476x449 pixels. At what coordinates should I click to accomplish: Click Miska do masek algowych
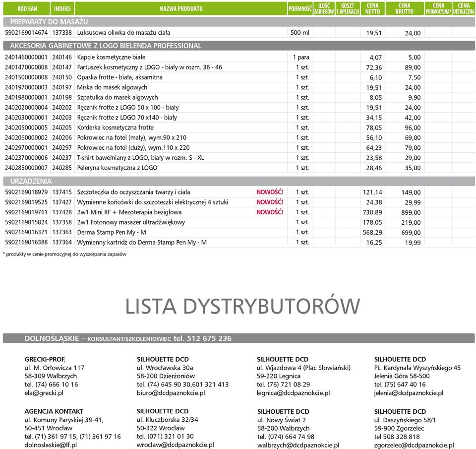point(112,87)
